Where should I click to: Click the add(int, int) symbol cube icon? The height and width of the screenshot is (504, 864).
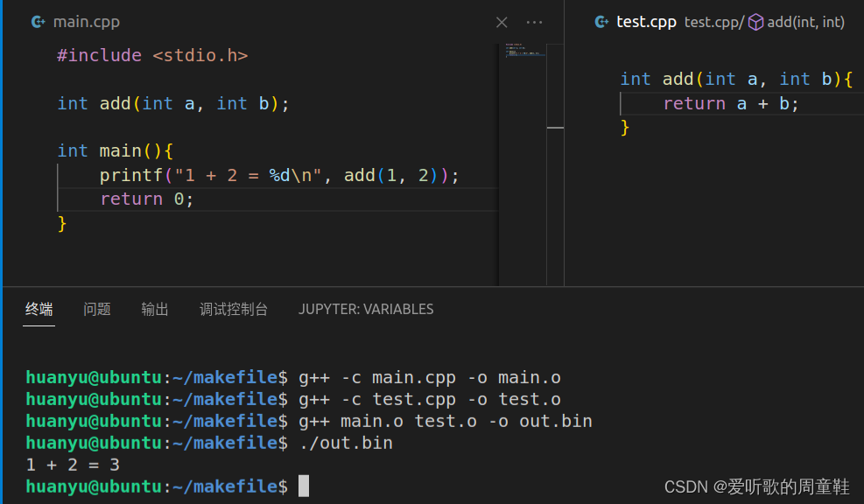tap(755, 22)
